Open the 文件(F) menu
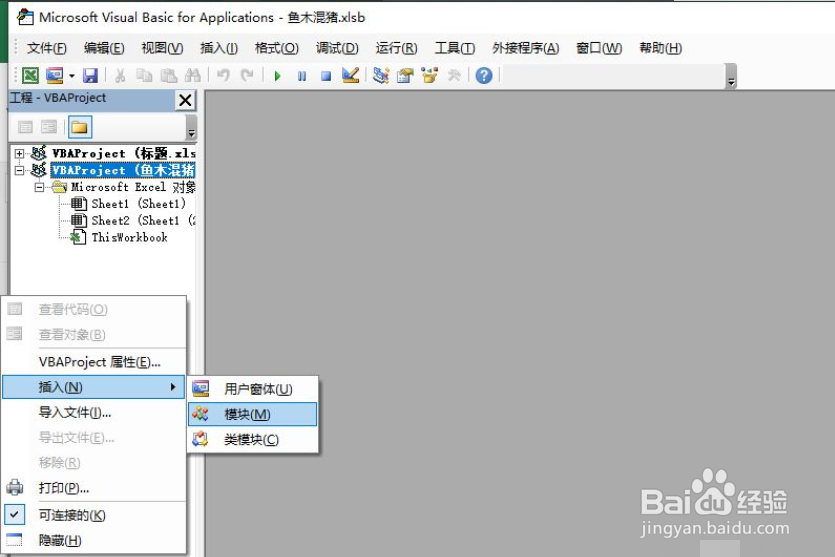The width and height of the screenshot is (835, 557). coord(47,48)
